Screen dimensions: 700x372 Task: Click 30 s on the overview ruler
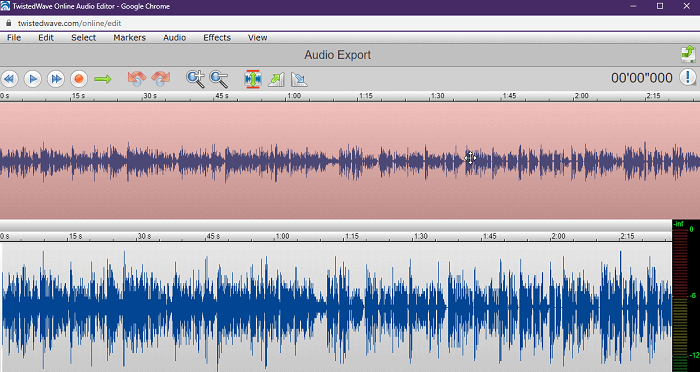150,96
